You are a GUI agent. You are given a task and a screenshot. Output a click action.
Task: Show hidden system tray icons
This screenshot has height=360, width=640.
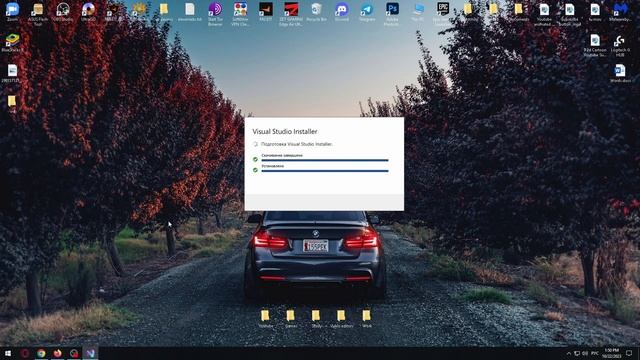[x=569, y=353]
